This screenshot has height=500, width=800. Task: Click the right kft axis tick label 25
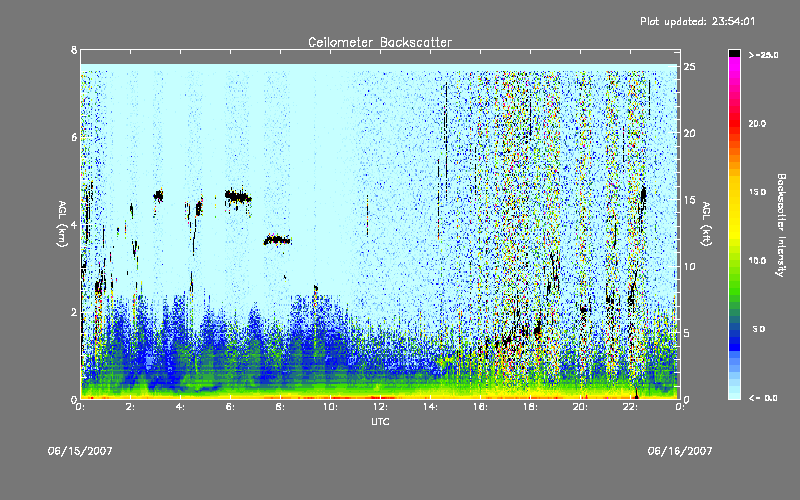point(689,67)
